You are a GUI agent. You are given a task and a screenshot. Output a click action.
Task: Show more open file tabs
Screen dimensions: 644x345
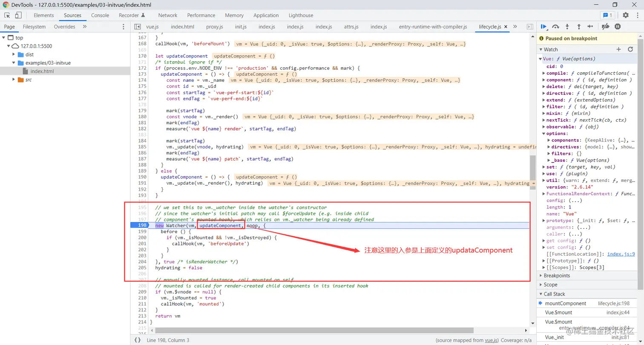coord(515,26)
